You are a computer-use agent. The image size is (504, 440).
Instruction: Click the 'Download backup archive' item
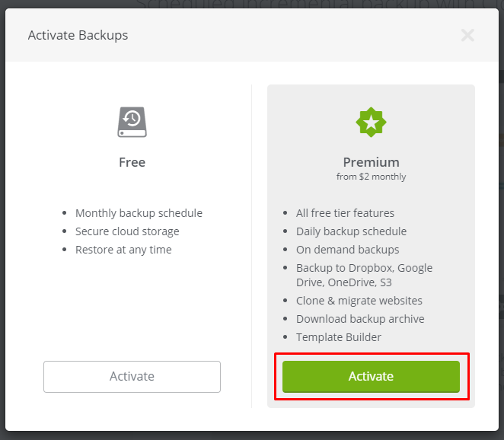tap(360, 319)
